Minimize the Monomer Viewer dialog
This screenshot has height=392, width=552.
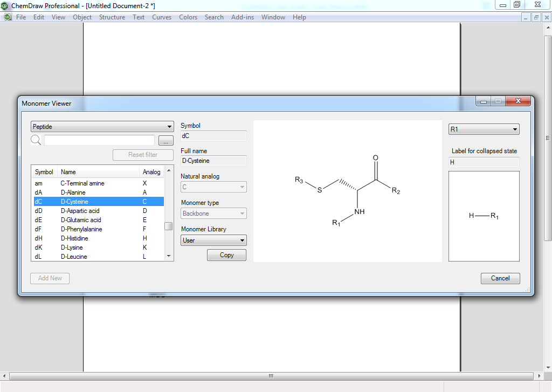484,101
